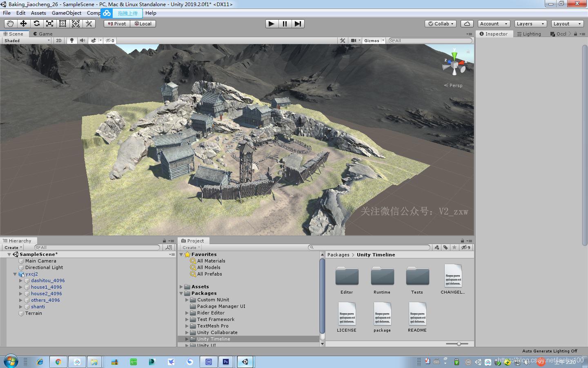Click the Step frame button
Screen dimensions: 588x368
298,24
